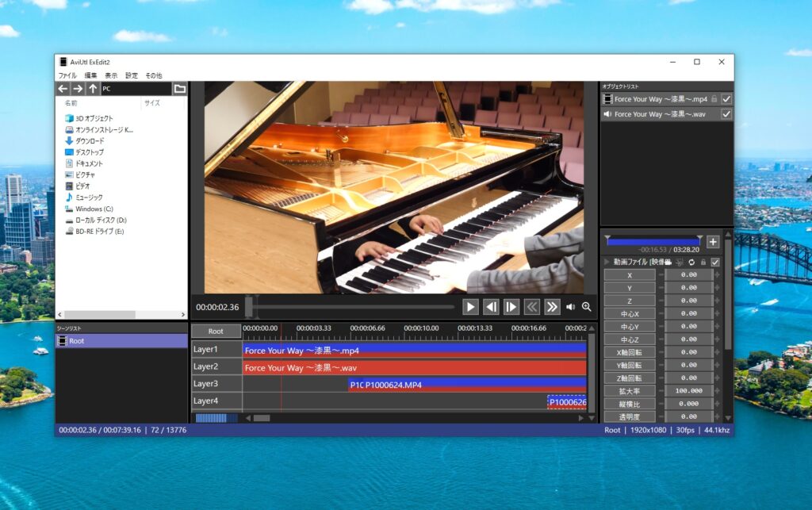
Task: Click the blue object range slider
Action: tap(653, 241)
